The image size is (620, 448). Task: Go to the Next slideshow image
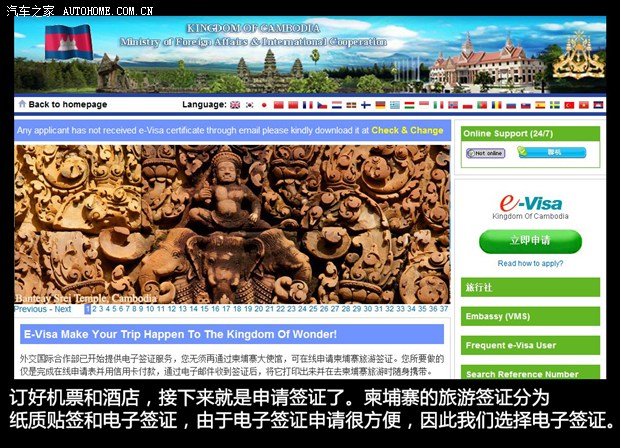(62, 309)
